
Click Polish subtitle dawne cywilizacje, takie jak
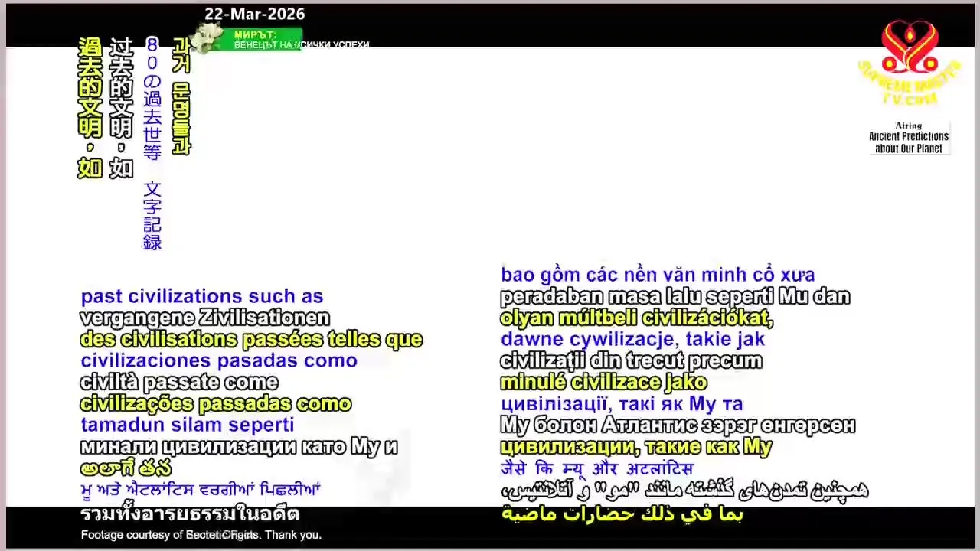633,339
